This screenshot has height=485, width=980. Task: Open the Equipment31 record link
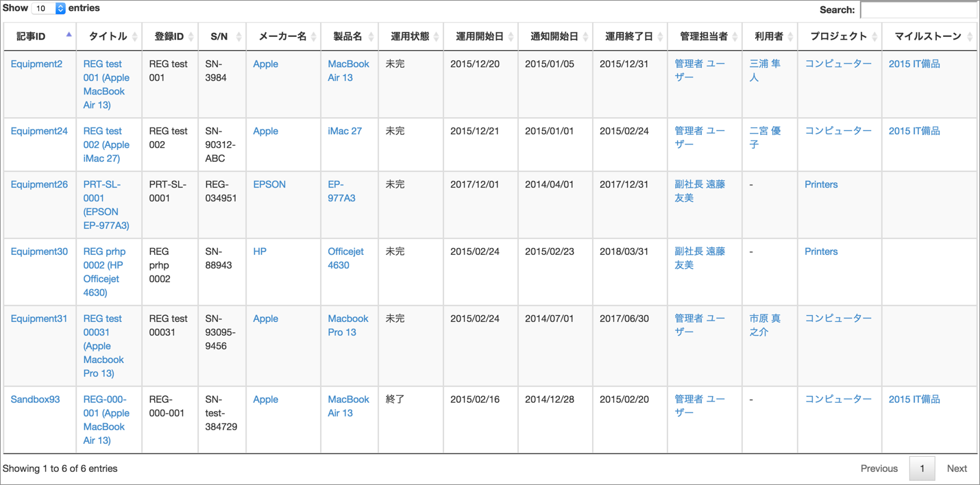[x=39, y=319]
